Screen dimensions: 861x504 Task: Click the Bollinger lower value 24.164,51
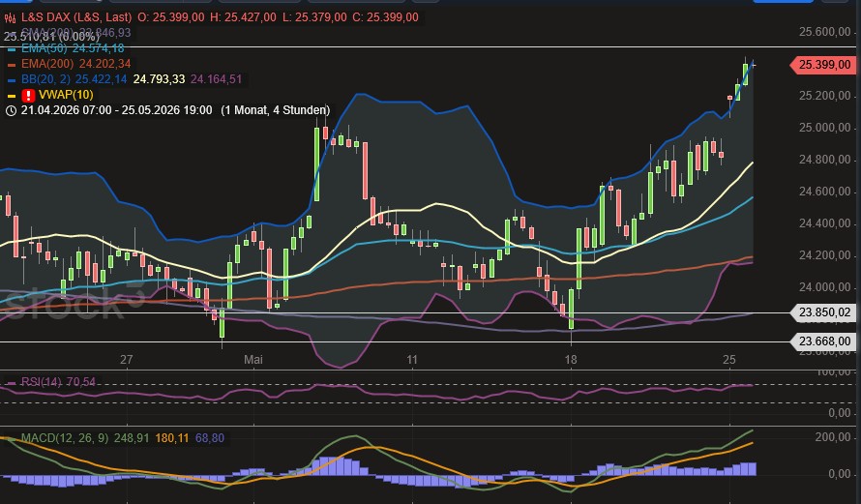pyautogui.click(x=217, y=79)
